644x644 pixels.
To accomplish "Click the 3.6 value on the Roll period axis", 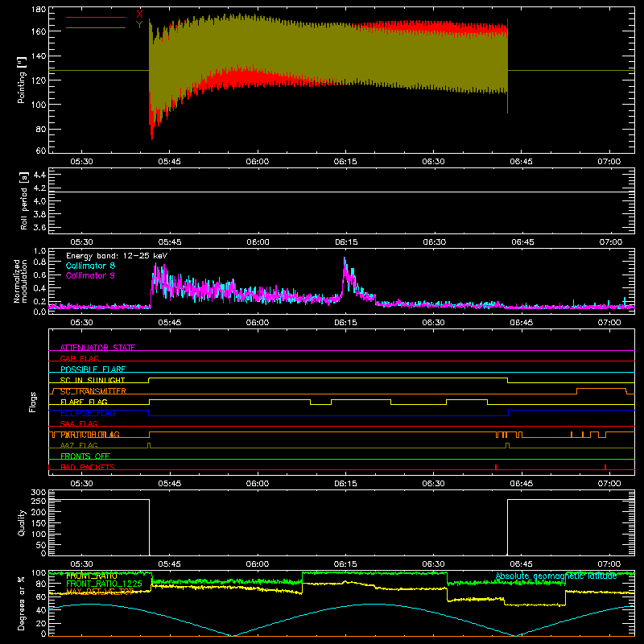I will tap(39, 228).
